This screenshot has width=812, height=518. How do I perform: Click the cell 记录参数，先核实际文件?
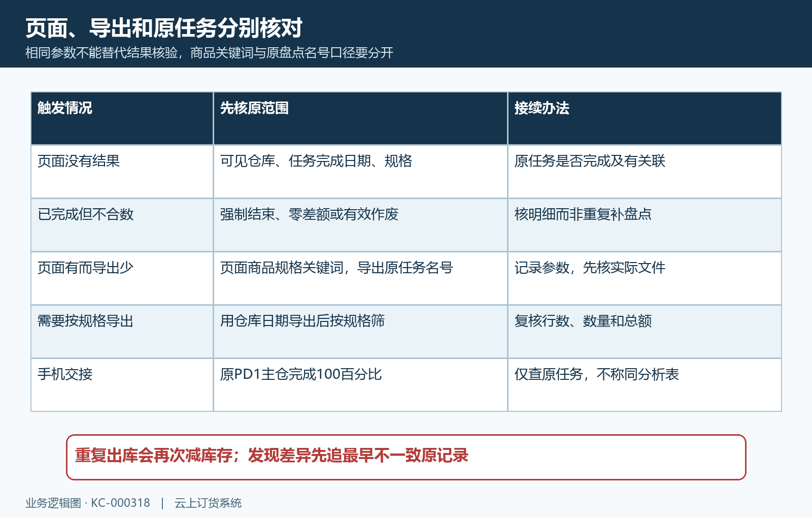click(645, 278)
